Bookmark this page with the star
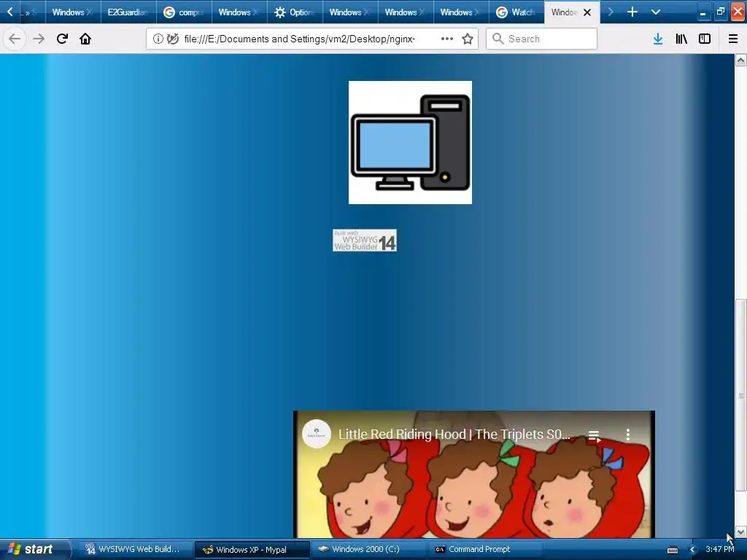The height and width of the screenshot is (560, 747). pos(468,39)
